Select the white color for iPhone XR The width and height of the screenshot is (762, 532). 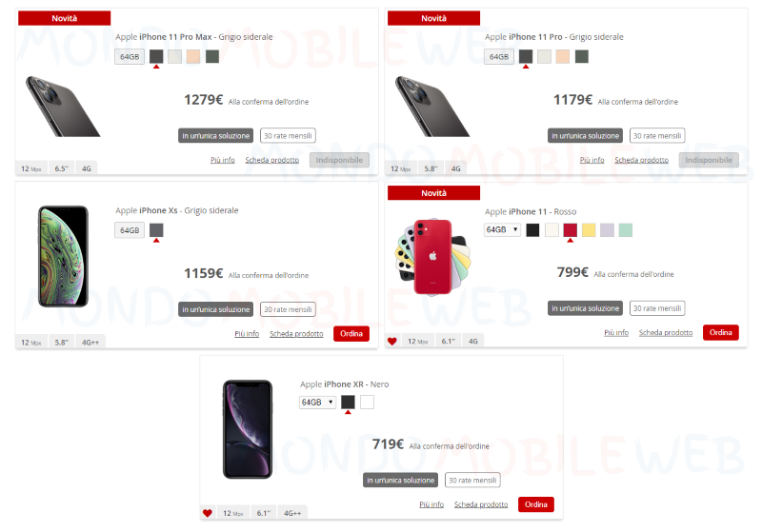(367, 402)
